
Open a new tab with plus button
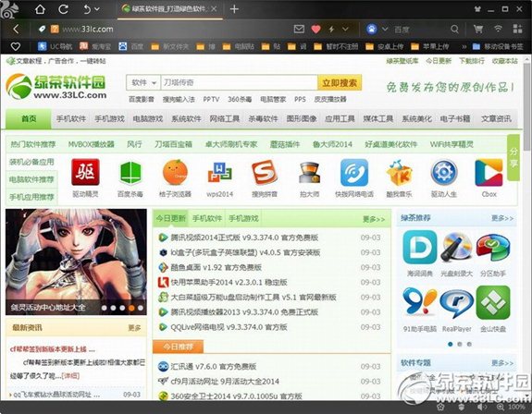tap(234, 9)
